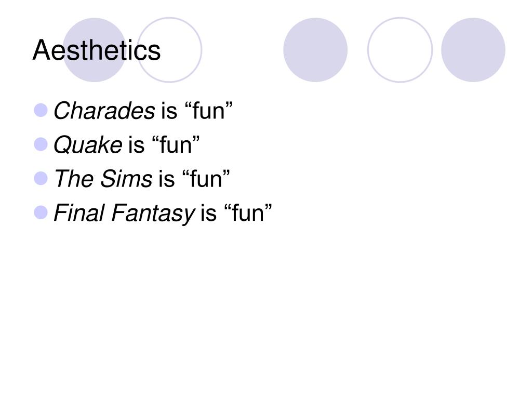Click the italic text "The Sims"
Screen dimensions: 532x399
tap(103, 179)
